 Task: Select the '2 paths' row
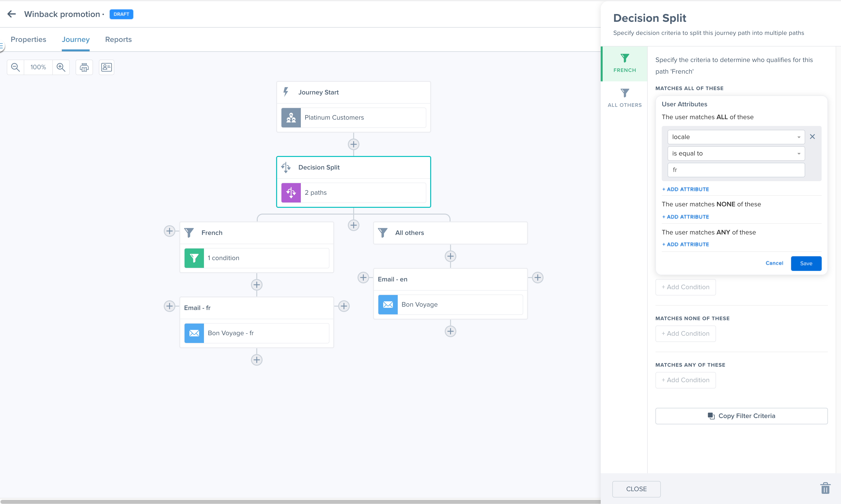(354, 193)
